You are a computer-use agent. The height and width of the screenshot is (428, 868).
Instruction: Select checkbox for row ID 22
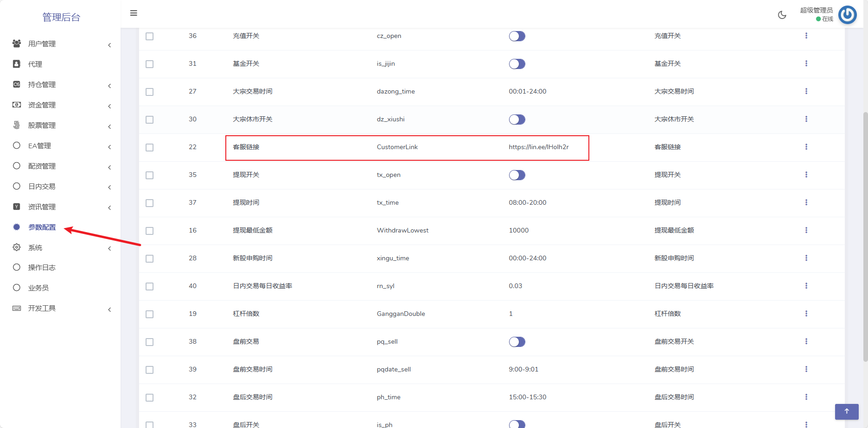(149, 147)
